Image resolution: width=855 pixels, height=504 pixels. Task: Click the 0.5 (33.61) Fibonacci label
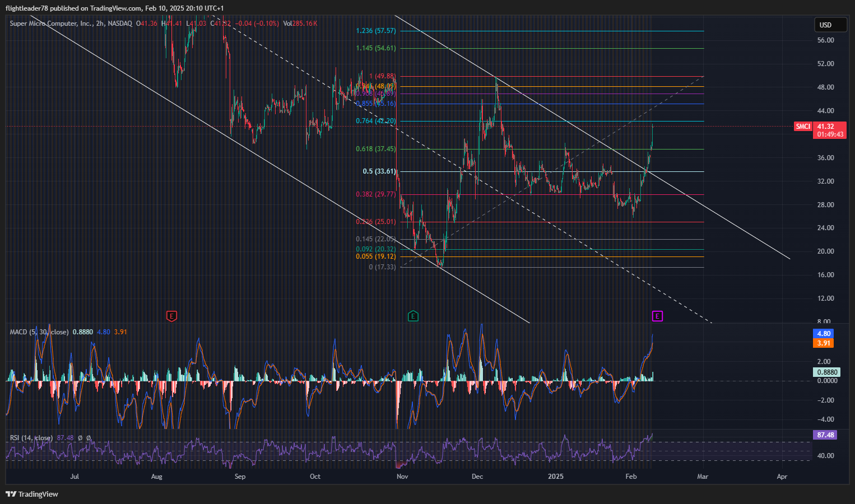click(379, 172)
